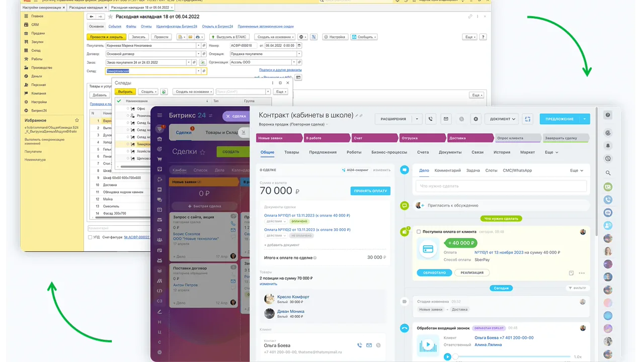Open notifications bell in Bitrix24 right panel

tap(608, 146)
